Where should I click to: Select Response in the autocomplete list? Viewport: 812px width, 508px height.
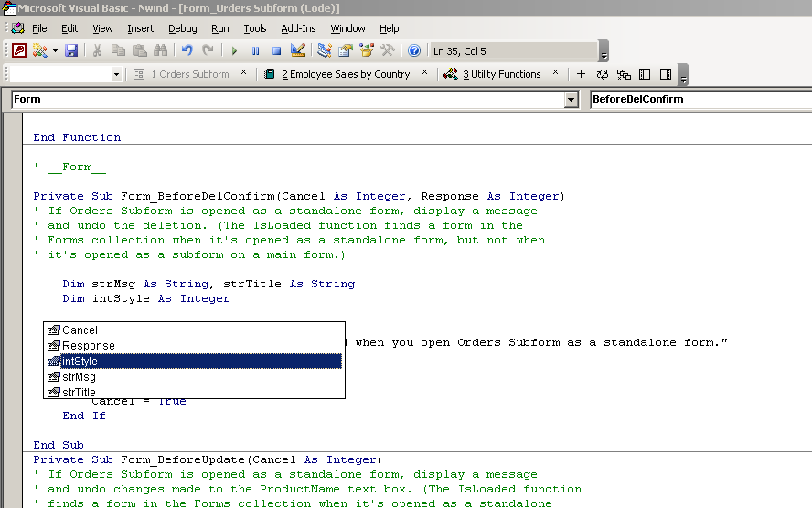click(194, 346)
